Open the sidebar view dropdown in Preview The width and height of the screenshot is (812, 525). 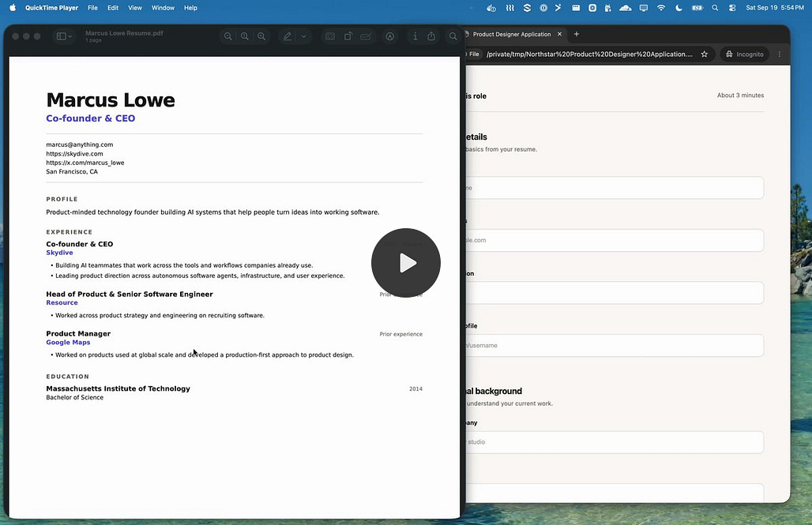[64, 36]
